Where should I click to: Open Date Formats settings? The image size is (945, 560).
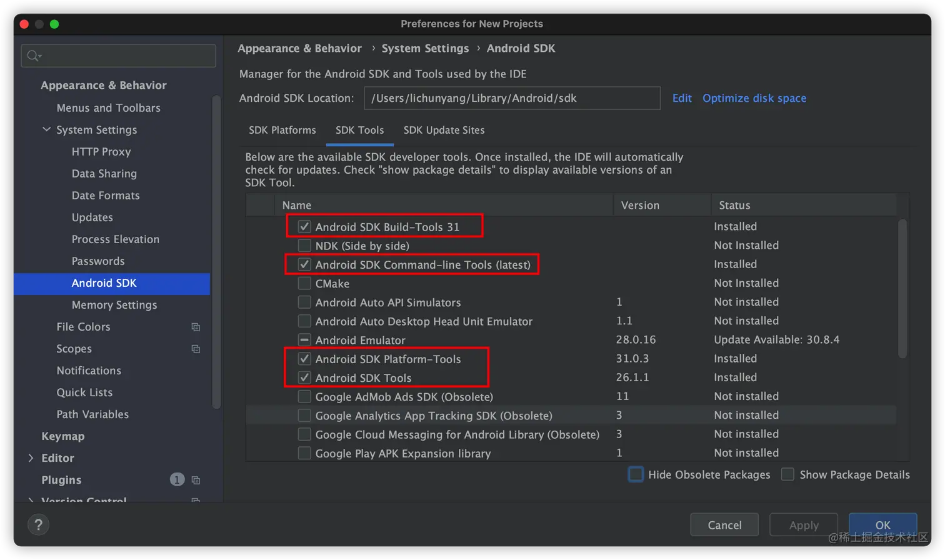click(106, 195)
